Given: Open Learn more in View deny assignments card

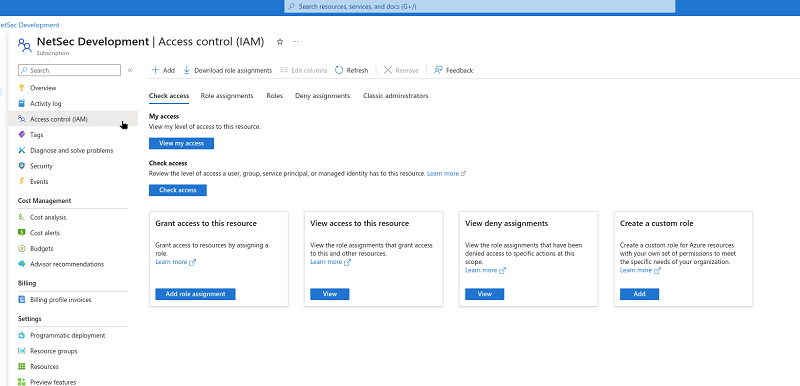Looking at the screenshot, I should [x=485, y=270].
